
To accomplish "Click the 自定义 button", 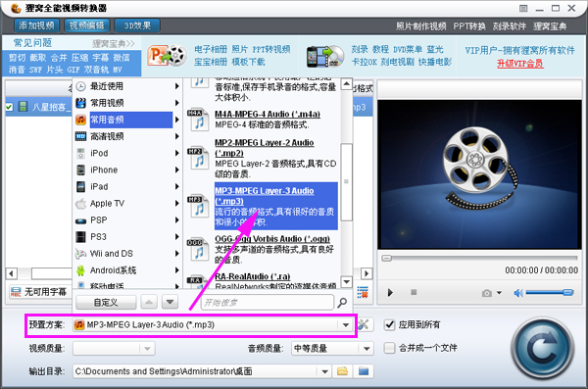I will [106, 303].
